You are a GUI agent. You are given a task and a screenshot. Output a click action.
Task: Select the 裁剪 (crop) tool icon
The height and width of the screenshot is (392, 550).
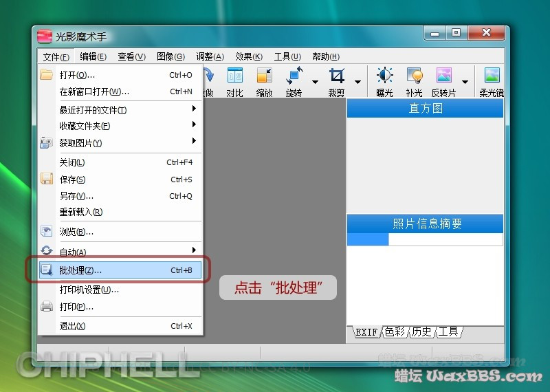(337, 82)
